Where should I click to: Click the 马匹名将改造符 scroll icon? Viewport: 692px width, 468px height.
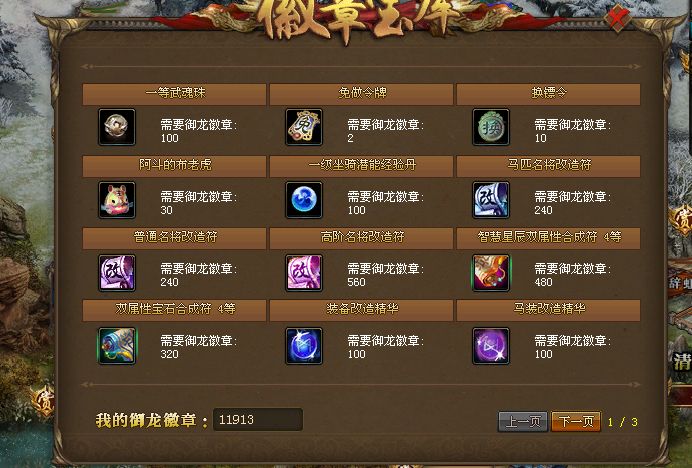click(x=491, y=200)
